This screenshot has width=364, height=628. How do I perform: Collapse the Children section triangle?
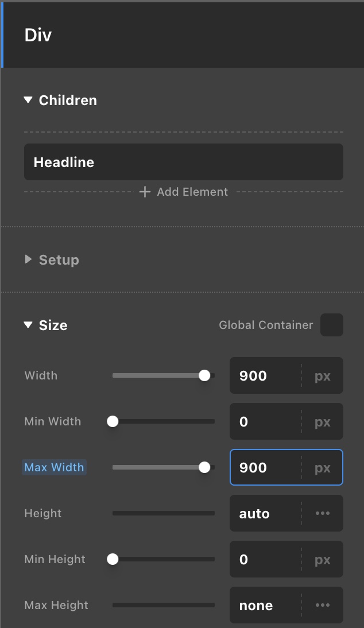[x=28, y=100]
